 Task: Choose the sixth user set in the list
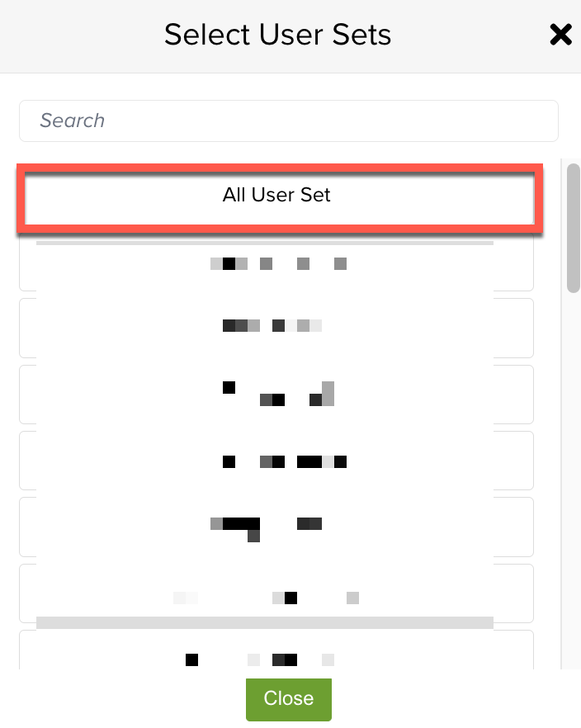pyautogui.click(x=276, y=593)
